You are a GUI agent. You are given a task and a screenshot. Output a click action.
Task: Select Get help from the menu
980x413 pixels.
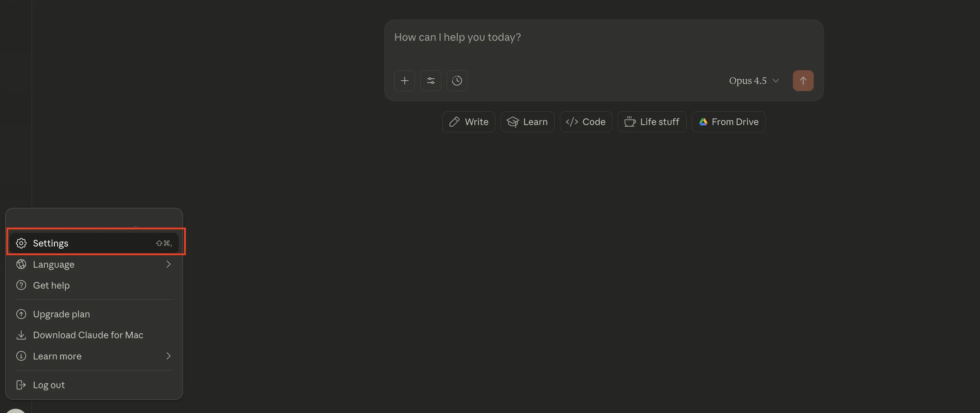click(x=51, y=285)
